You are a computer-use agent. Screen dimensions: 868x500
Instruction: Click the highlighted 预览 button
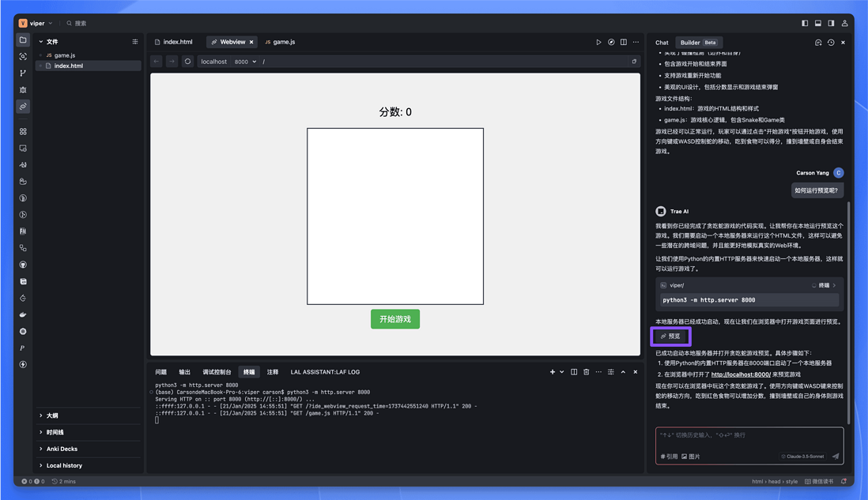point(670,336)
